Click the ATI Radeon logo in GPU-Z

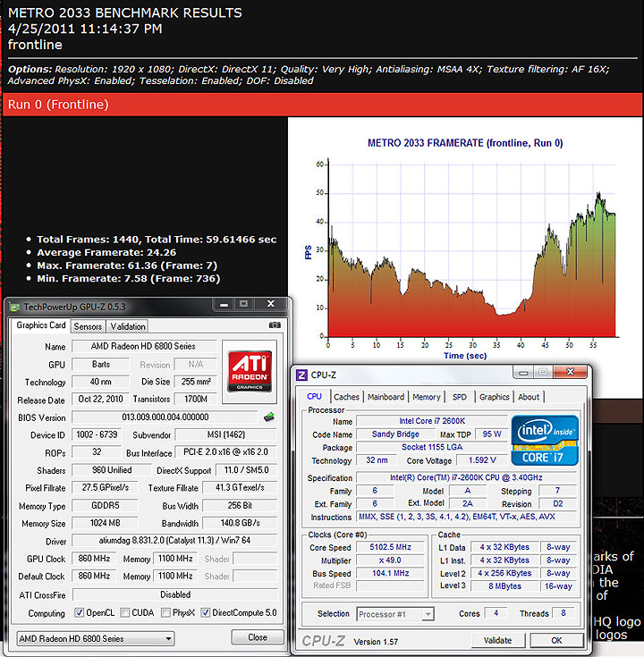pyautogui.click(x=250, y=371)
